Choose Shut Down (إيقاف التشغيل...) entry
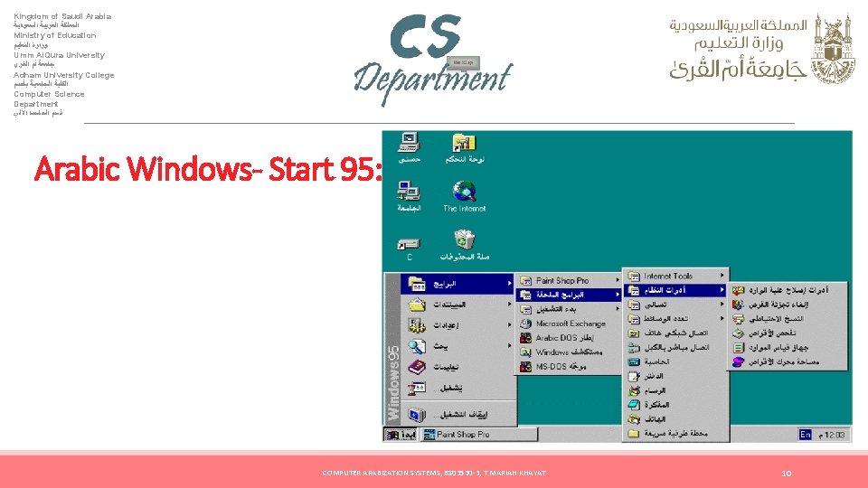The height and width of the screenshot is (488, 868). 458,414
